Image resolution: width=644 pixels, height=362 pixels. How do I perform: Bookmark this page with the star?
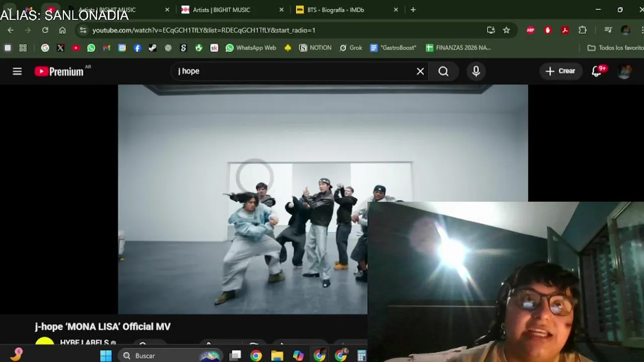pyautogui.click(x=507, y=30)
